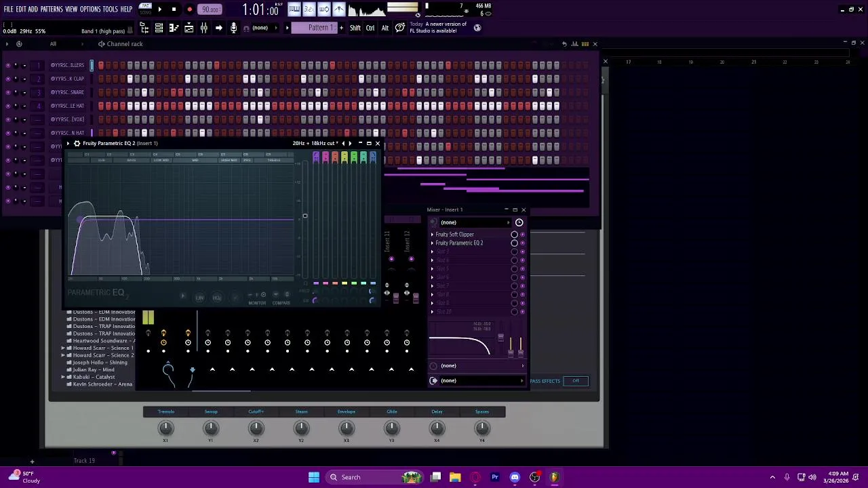The width and height of the screenshot is (868, 488).
Task: Open Fruity Parametric EQ 2 gear options
Action: click(x=77, y=144)
